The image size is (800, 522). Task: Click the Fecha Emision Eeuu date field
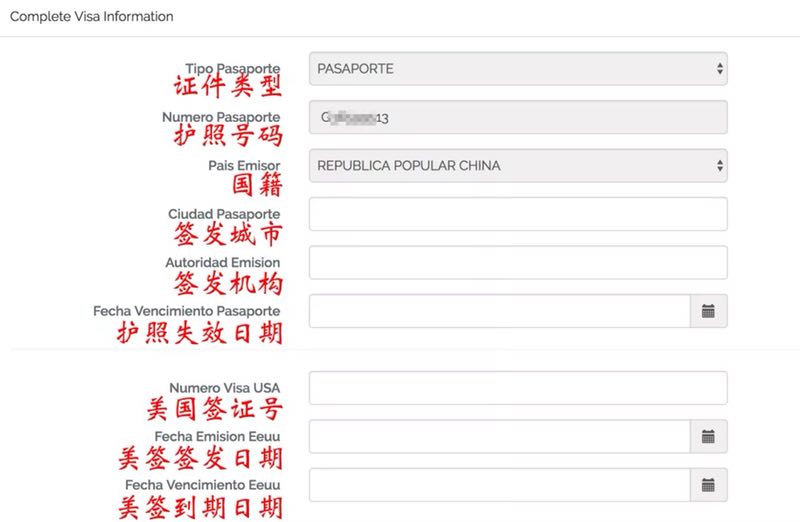coord(499,436)
